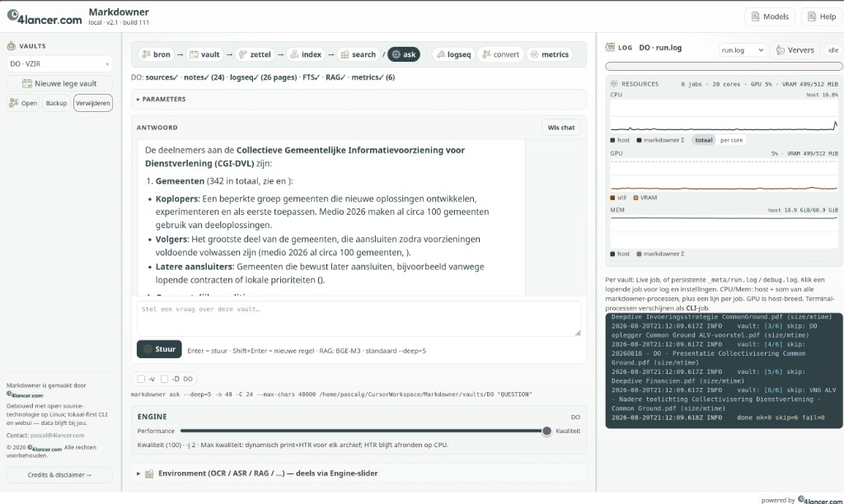This screenshot has width=844, height=504.
Task: Select the search pipeline step
Action: coord(358,54)
